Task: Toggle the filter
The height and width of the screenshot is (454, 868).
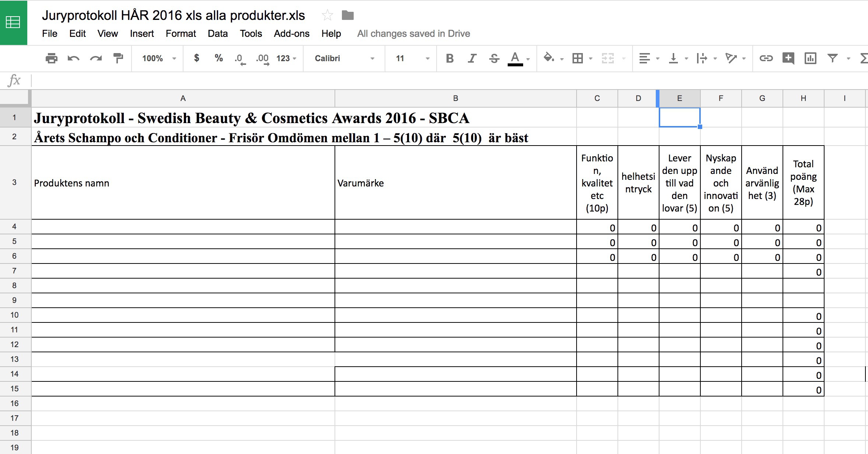Action: click(833, 58)
